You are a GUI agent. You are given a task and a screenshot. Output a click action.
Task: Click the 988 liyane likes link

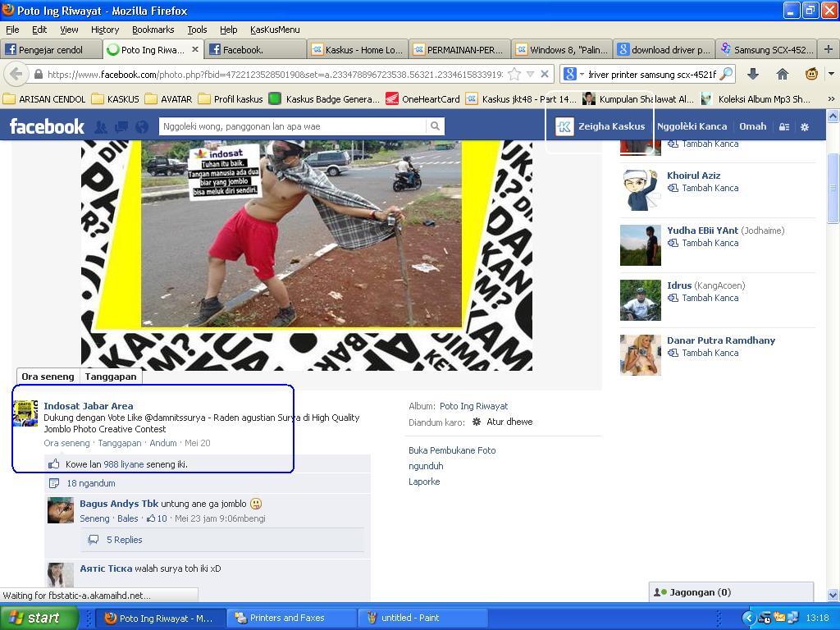124,464
